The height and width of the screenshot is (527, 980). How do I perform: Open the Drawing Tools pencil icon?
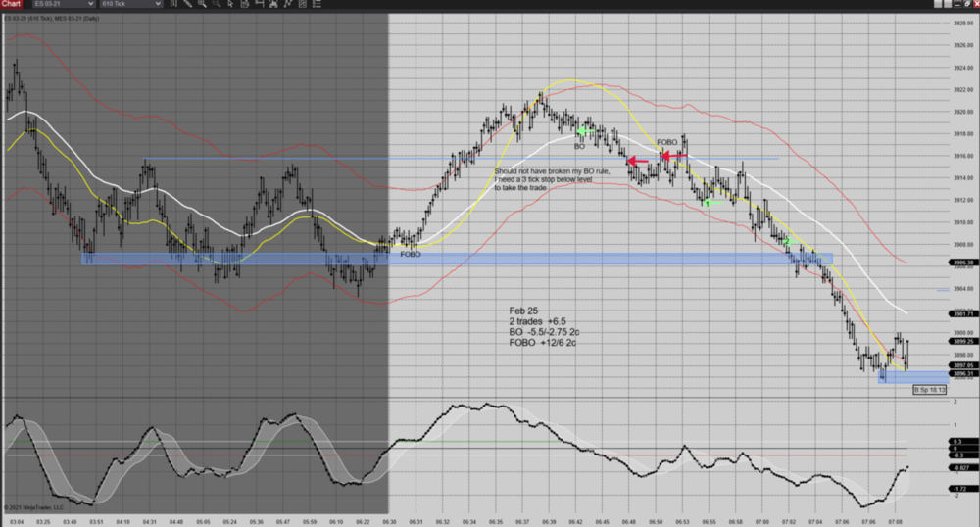click(x=187, y=4)
